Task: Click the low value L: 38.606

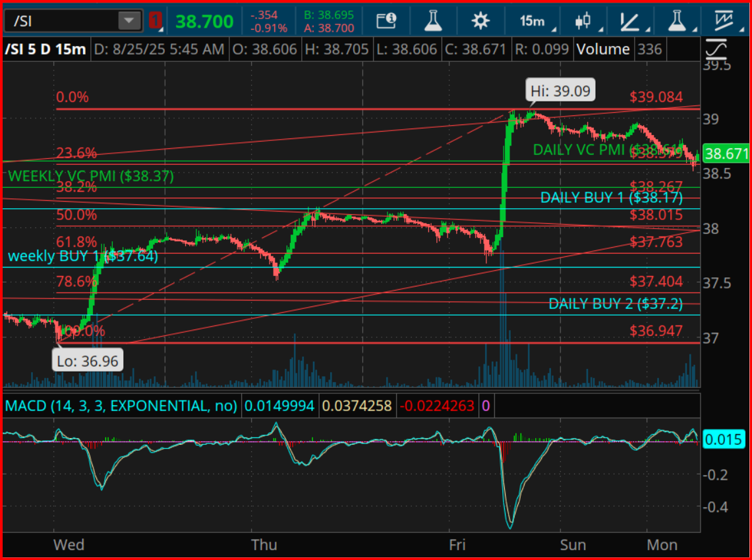Action: 407,49
